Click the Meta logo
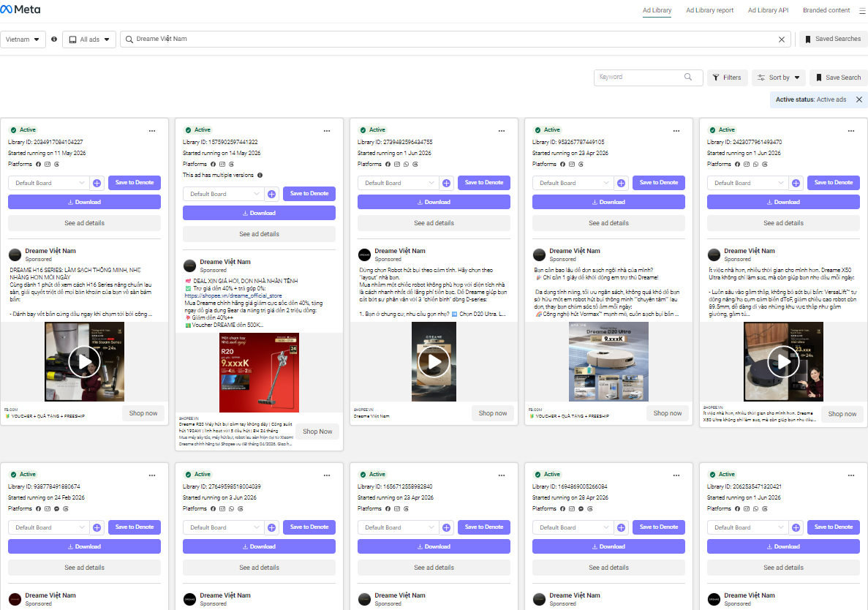Screen dimensions: 868x610 pos(20,10)
